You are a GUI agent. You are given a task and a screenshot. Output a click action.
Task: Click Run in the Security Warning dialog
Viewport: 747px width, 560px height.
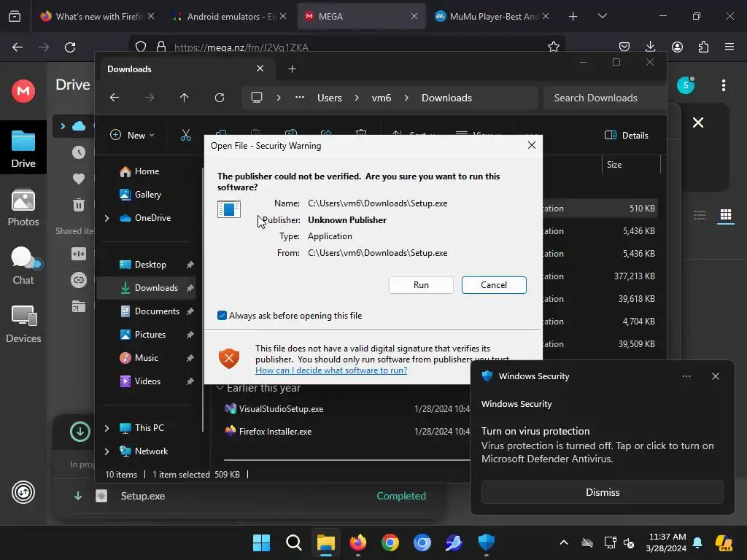[421, 285]
